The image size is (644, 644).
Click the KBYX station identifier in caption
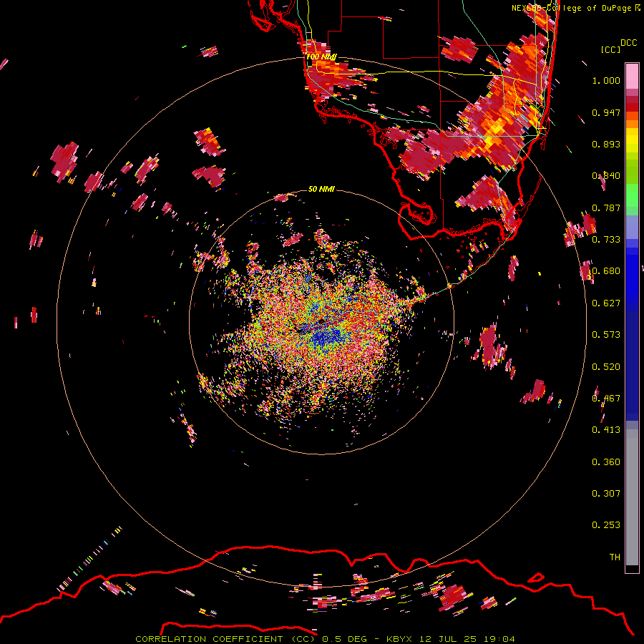tap(399, 639)
